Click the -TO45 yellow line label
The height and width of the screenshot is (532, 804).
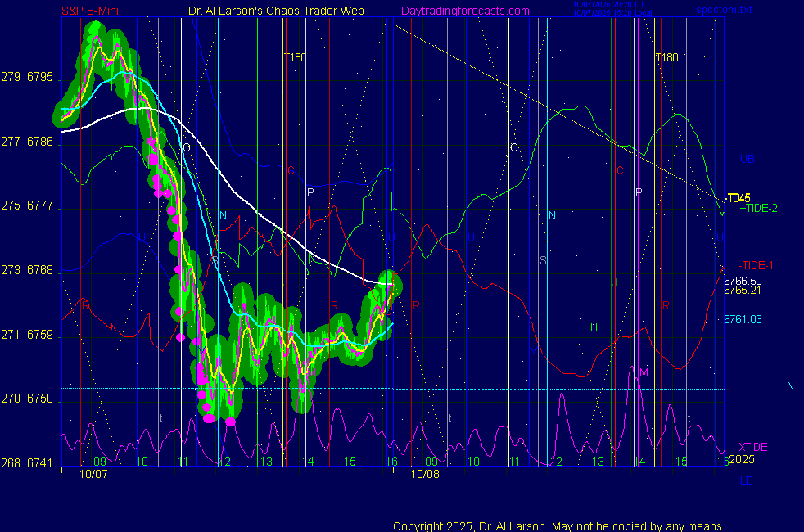click(x=738, y=198)
